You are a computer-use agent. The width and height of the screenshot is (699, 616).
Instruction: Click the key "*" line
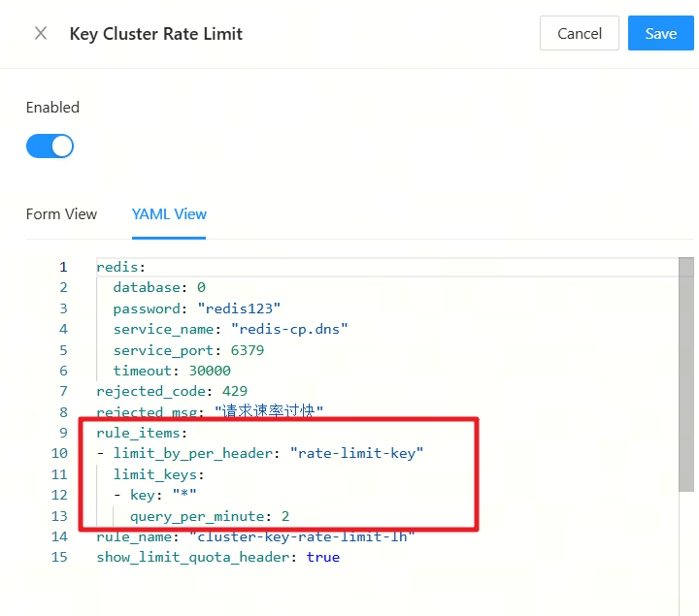click(154, 495)
